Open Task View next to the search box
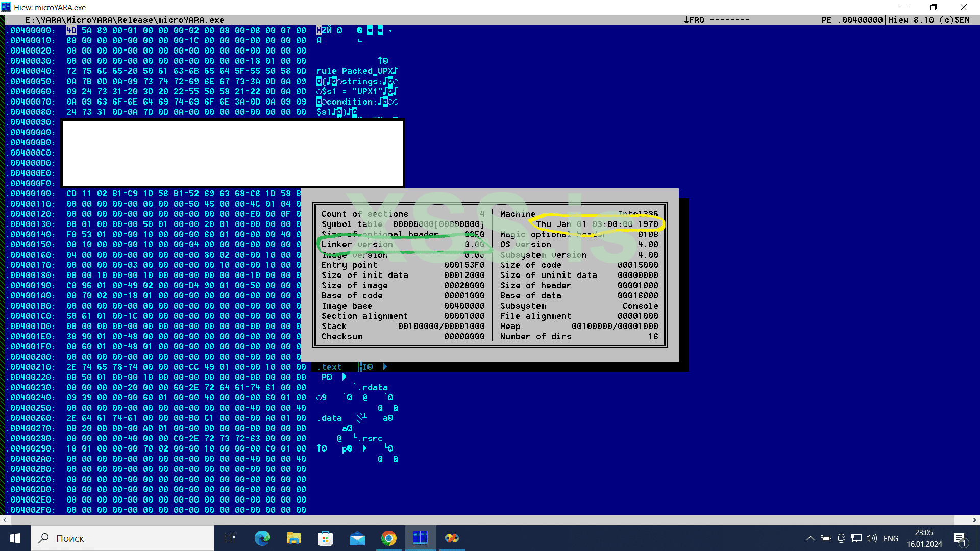This screenshot has width=980, height=551. point(229,538)
